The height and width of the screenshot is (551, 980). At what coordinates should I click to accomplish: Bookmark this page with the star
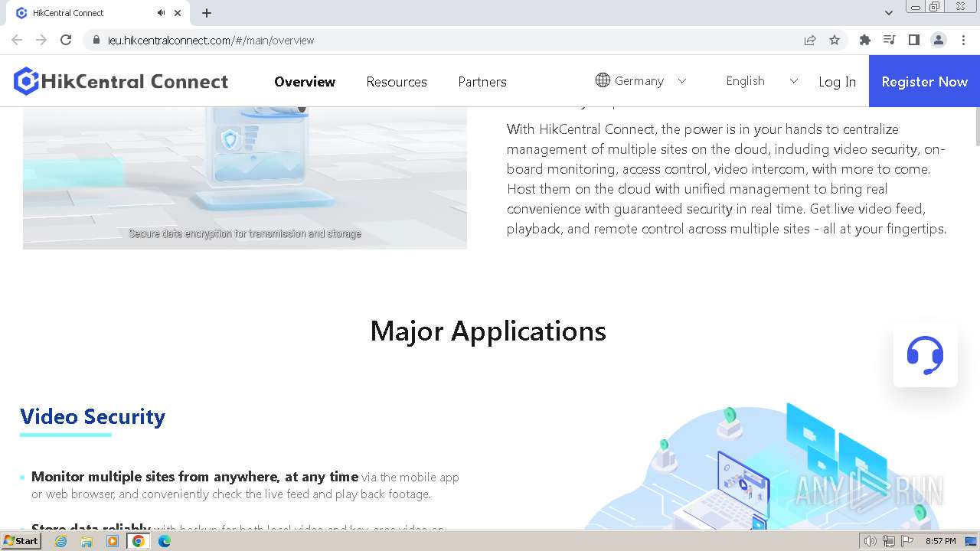[835, 40]
